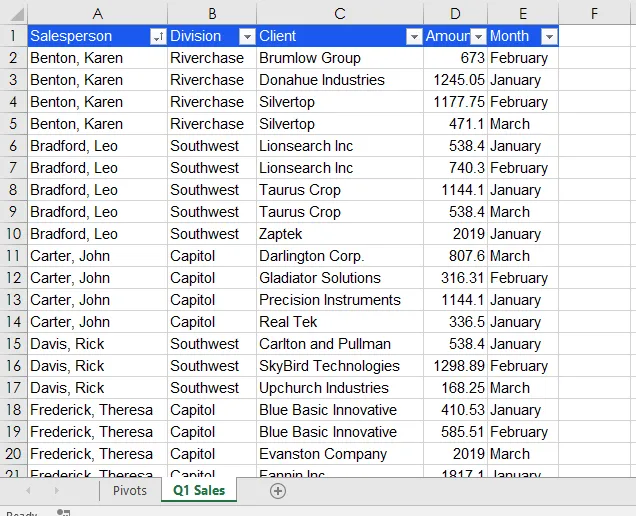Image resolution: width=636 pixels, height=516 pixels.
Task: Open the Division column filter dropdown
Action: coord(247,37)
